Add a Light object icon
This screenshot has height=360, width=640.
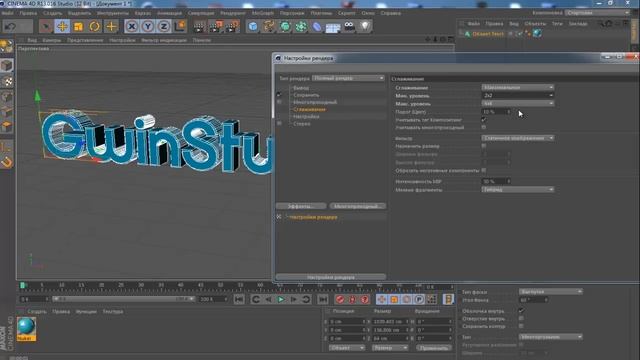(x=365, y=27)
